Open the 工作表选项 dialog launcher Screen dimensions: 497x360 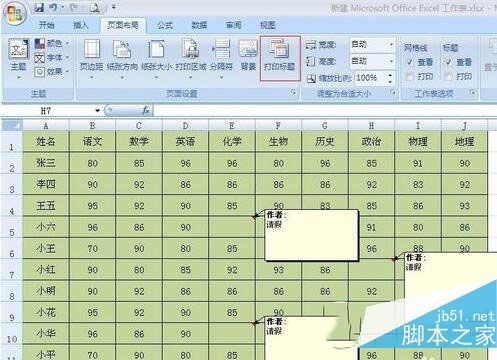[x=472, y=92]
